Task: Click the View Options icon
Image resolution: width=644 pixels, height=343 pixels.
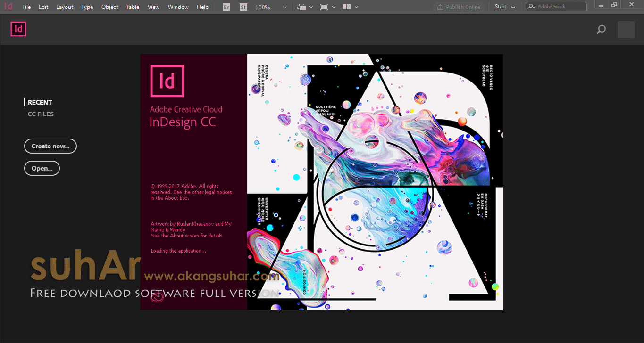Action: [302, 7]
